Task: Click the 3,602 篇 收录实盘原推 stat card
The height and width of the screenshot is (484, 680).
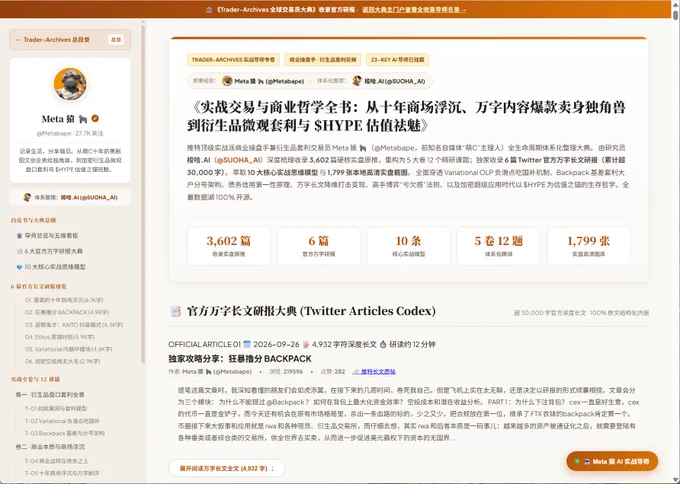Action: coord(229,246)
